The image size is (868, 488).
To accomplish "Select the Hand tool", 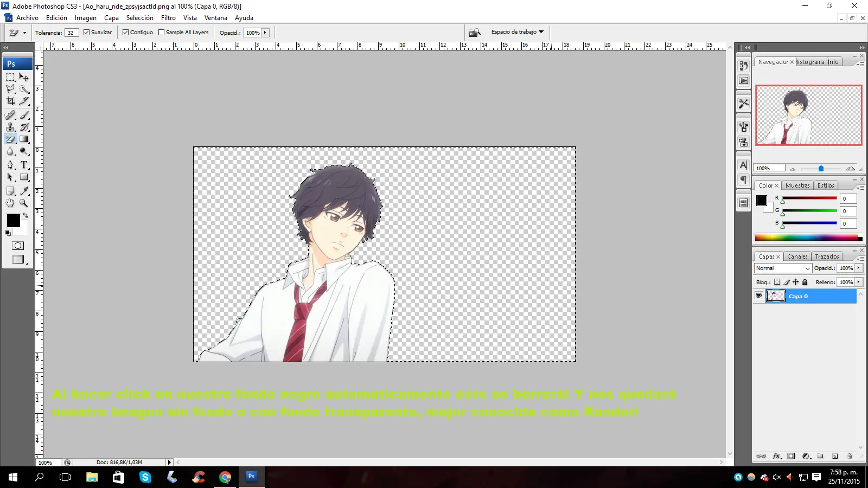I will click(10, 203).
